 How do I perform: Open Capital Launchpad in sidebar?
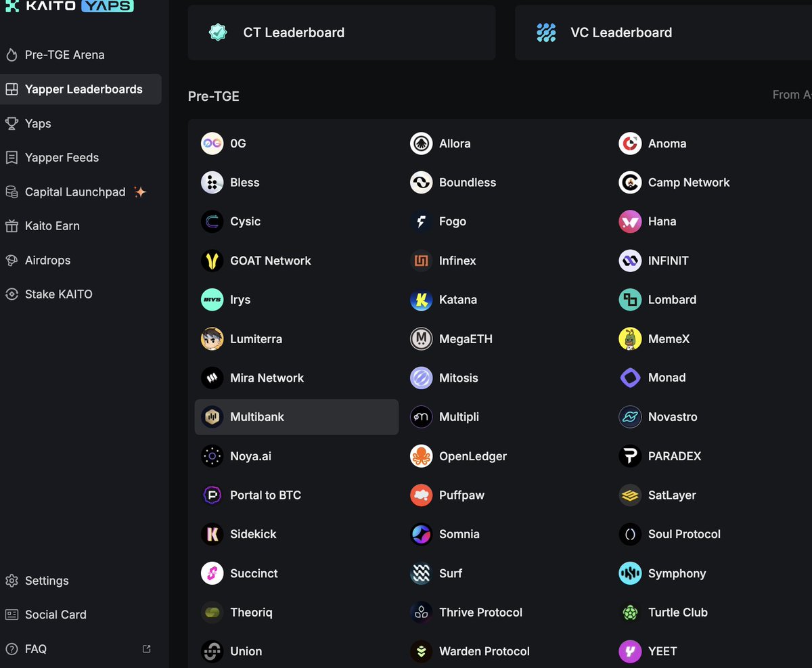pos(81,192)
